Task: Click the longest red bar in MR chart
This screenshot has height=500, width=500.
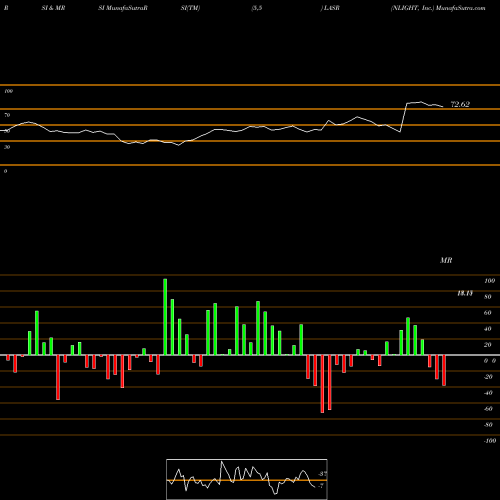Action: pos(322,384)
